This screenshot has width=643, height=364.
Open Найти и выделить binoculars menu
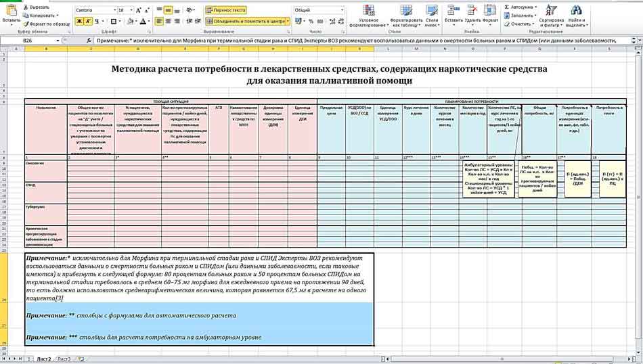click(577, 16)
